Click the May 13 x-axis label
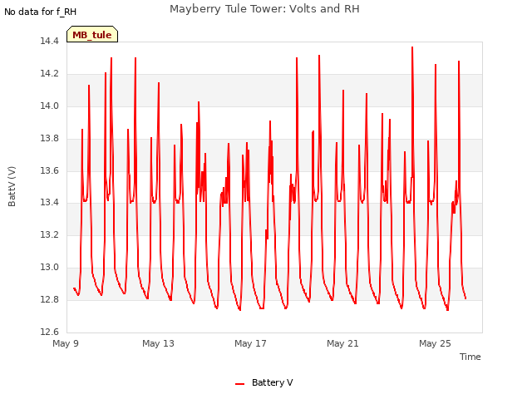Image resolution: width=532 pixels, height=399 pixels. (x=158, y=343)
